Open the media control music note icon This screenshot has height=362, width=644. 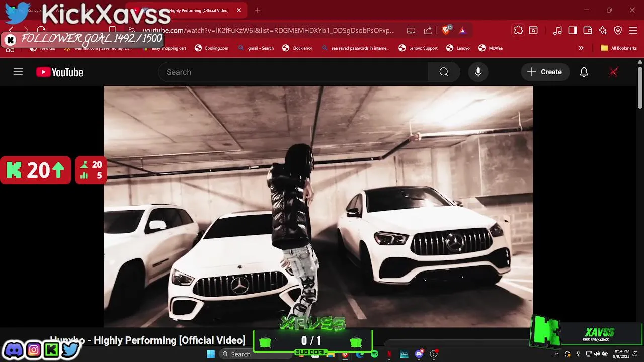557,30
